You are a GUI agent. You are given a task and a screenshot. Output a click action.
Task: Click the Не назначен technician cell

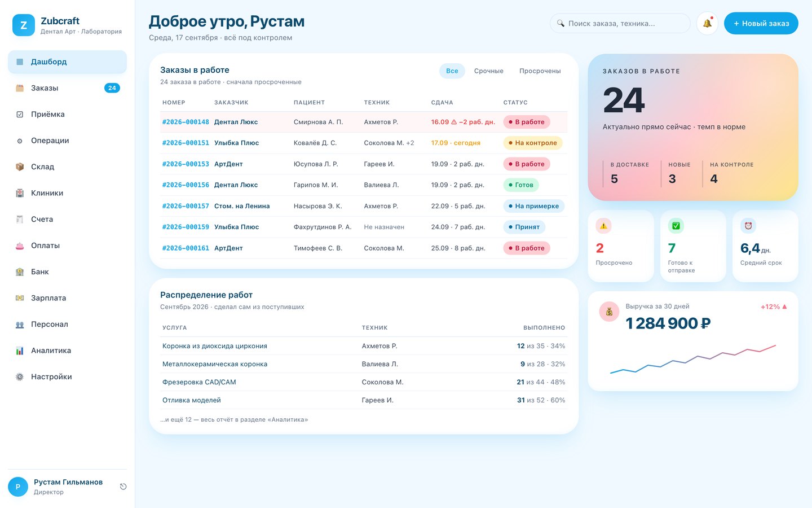coord(384,227)
